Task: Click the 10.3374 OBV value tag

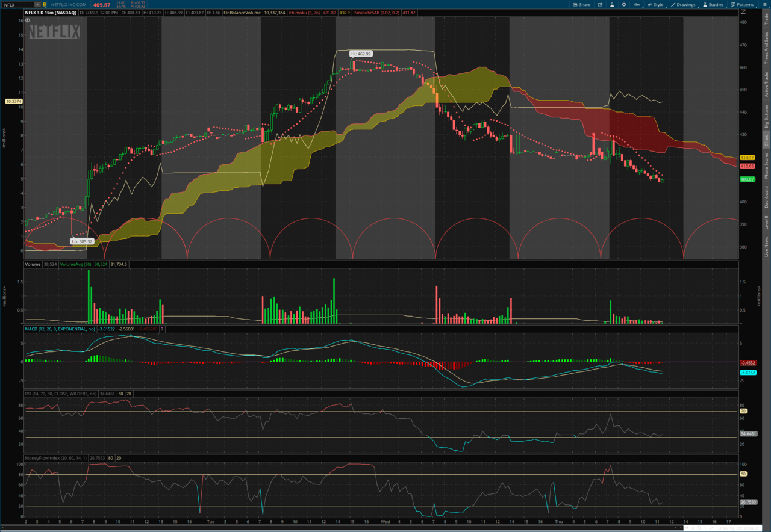Action: pos(13,101)
